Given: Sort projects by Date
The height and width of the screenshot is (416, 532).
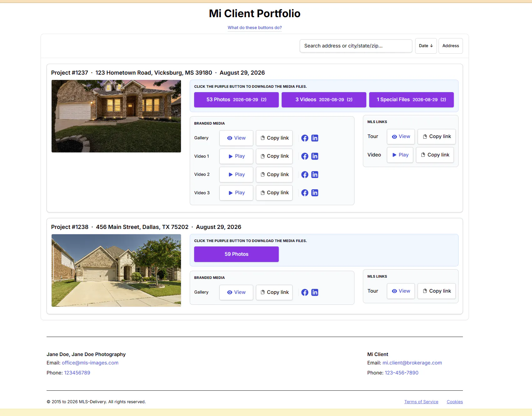Looking at the screenshot, I should coord(426,46).
